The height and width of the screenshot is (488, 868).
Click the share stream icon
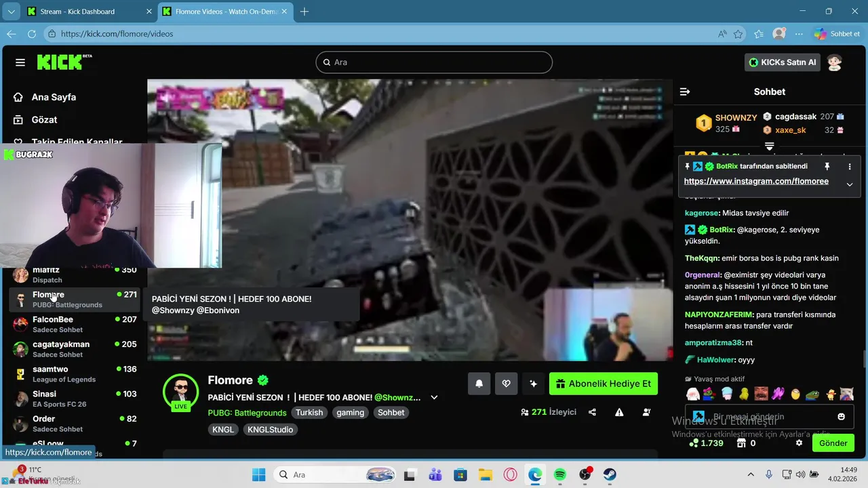(592, 412)
